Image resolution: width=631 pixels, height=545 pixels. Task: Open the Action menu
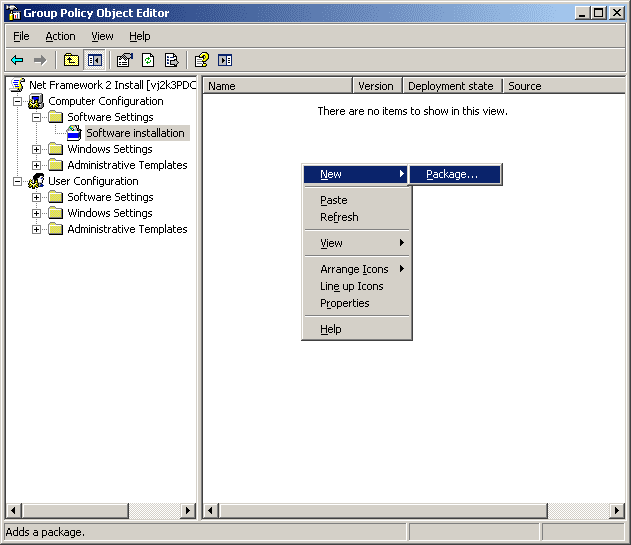coord(60,36)
